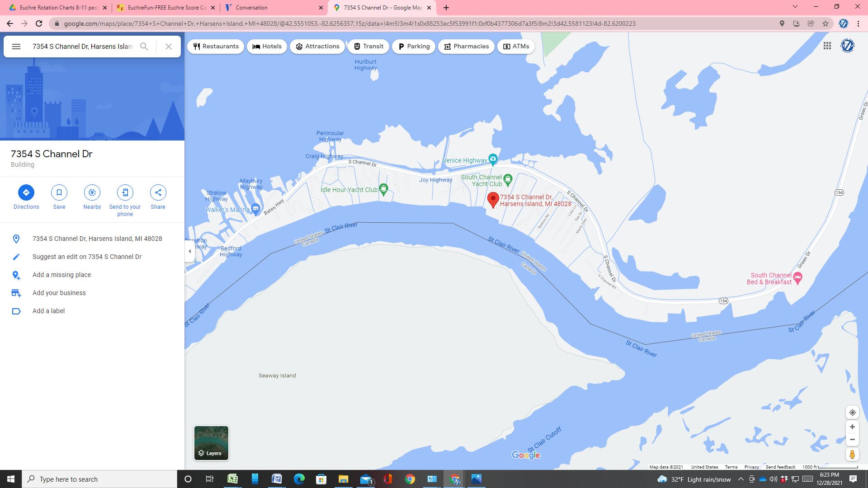This screenshot has width=868, height=488.
Task: Zoom in on the map
Action: pyautogui.click(x=852, y=427)
